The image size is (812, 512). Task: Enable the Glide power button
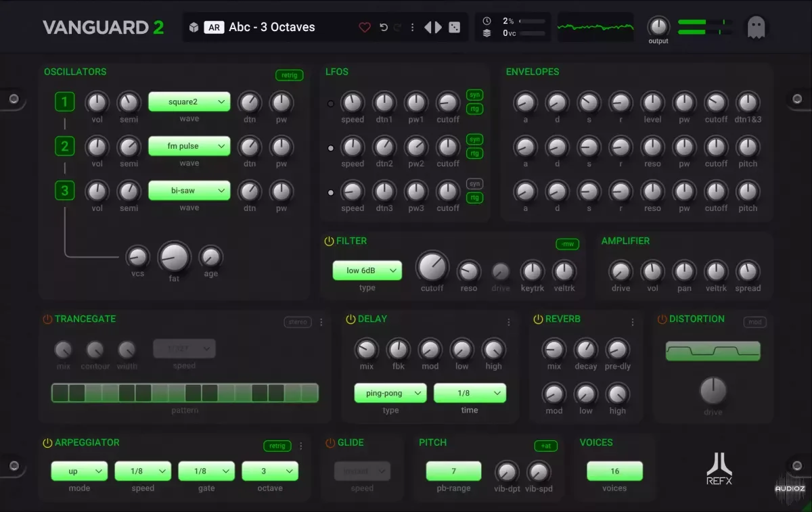330,443
